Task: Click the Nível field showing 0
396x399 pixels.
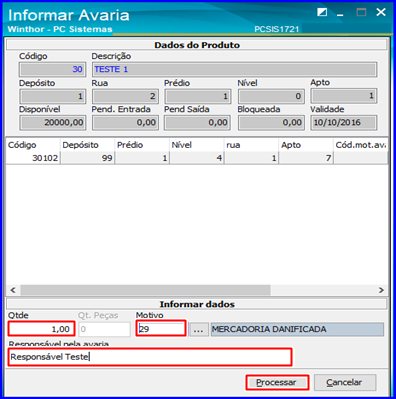Action: (x=271, y=96)
